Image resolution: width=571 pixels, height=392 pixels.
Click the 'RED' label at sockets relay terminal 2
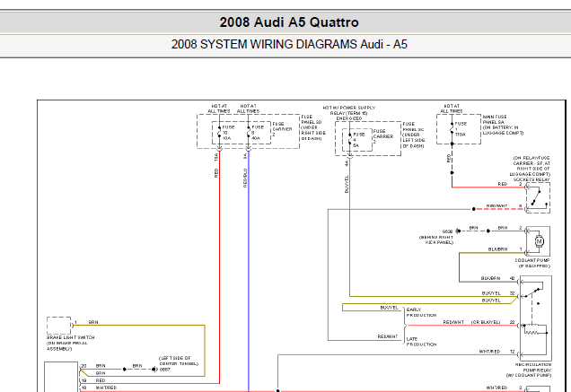(x=503, y=184)
